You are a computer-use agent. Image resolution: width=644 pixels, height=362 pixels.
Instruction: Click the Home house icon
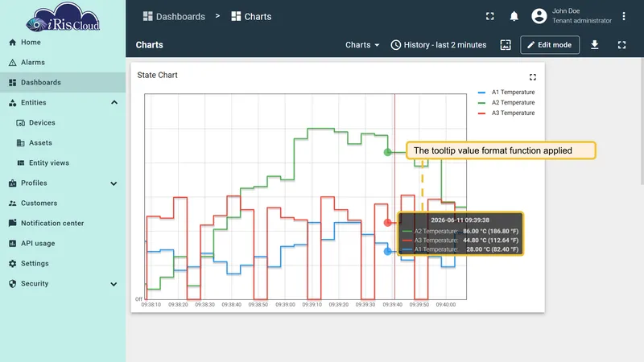point(12,43)
